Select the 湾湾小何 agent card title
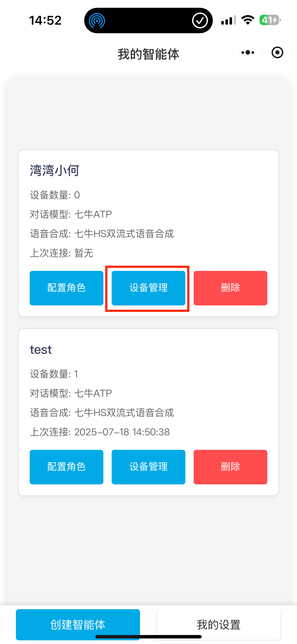This screenshot has width=297, height=644. pos(55,170)
